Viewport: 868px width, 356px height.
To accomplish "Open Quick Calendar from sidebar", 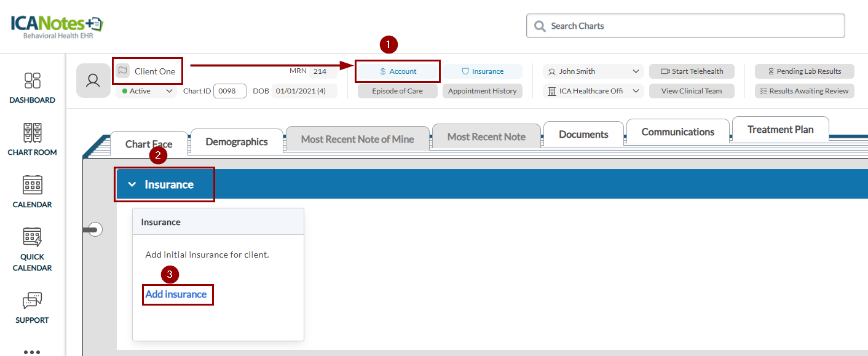I will point(32,238).
